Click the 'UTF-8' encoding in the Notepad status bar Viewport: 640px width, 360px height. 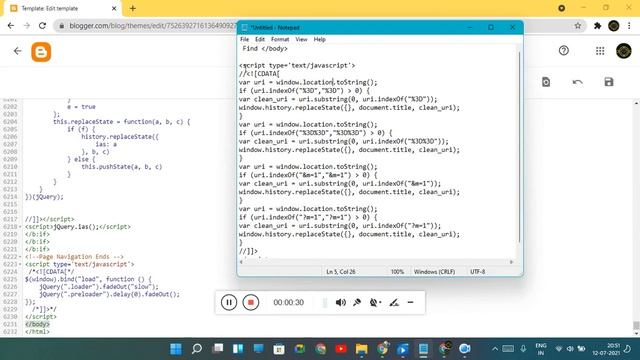tap(478, 271)
